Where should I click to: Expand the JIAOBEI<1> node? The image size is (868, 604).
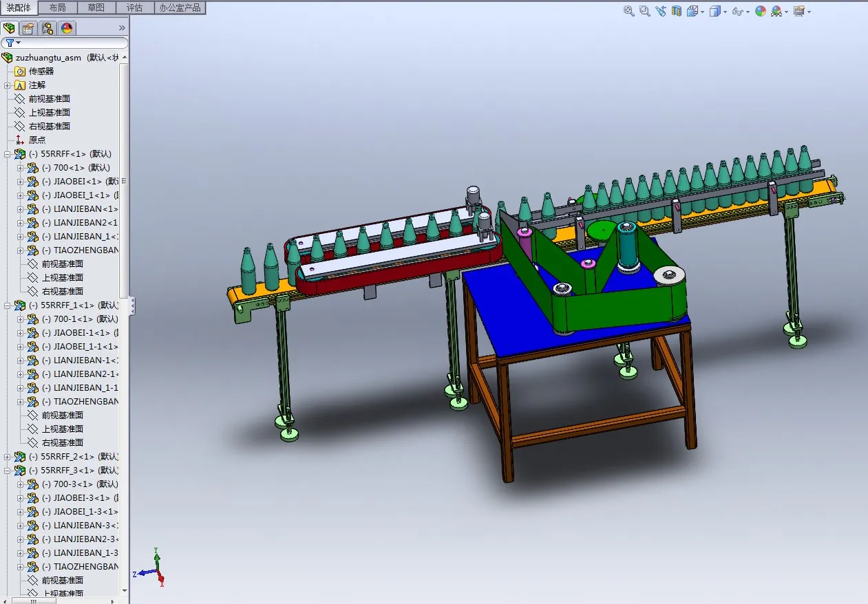[x=20, y=182]
